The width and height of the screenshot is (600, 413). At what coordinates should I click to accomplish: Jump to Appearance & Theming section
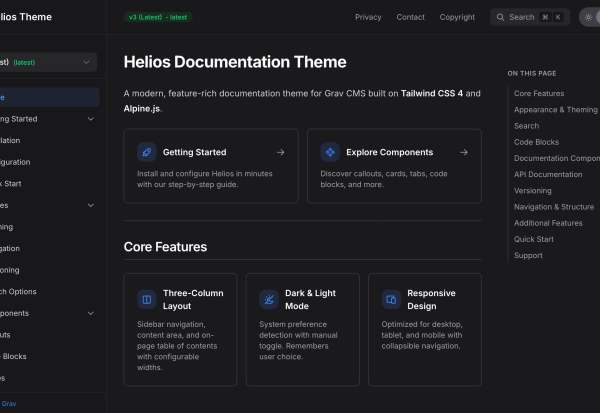click(x=556, y=110)
